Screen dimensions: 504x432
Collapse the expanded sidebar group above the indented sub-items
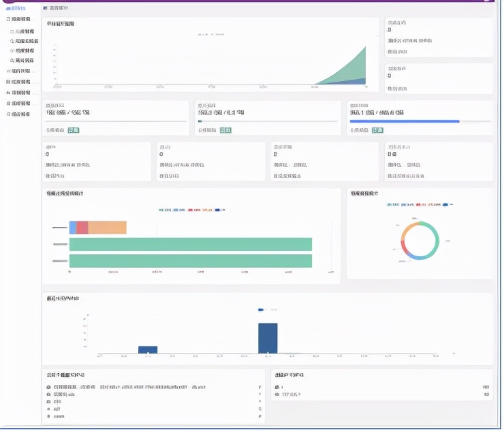point(18,19)
